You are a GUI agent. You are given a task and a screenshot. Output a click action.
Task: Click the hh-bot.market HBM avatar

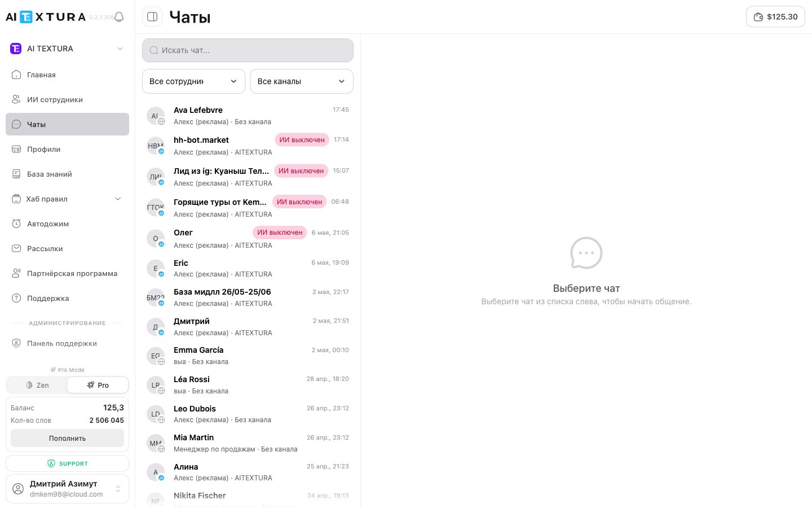point(156,146)
